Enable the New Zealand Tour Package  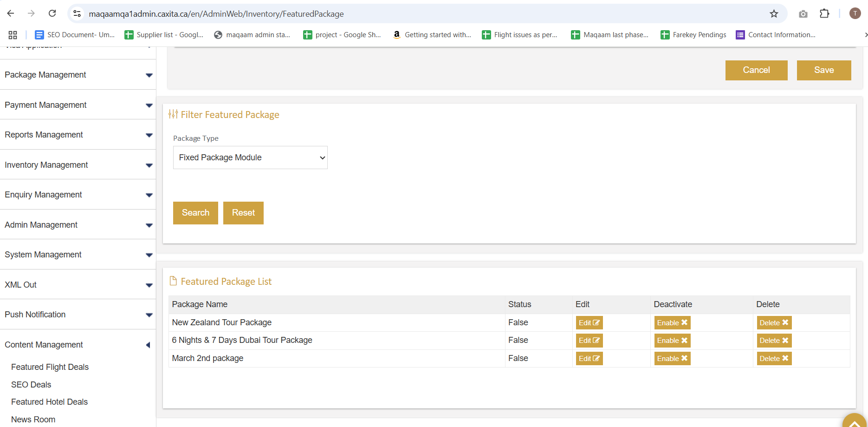(x=672, y=323)
